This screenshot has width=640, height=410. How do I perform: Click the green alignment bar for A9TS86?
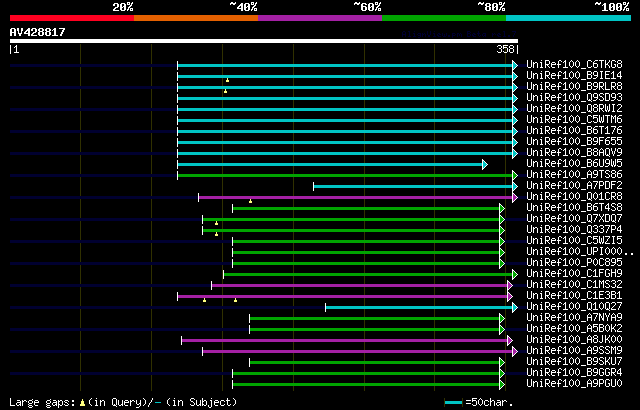[345, 175]
